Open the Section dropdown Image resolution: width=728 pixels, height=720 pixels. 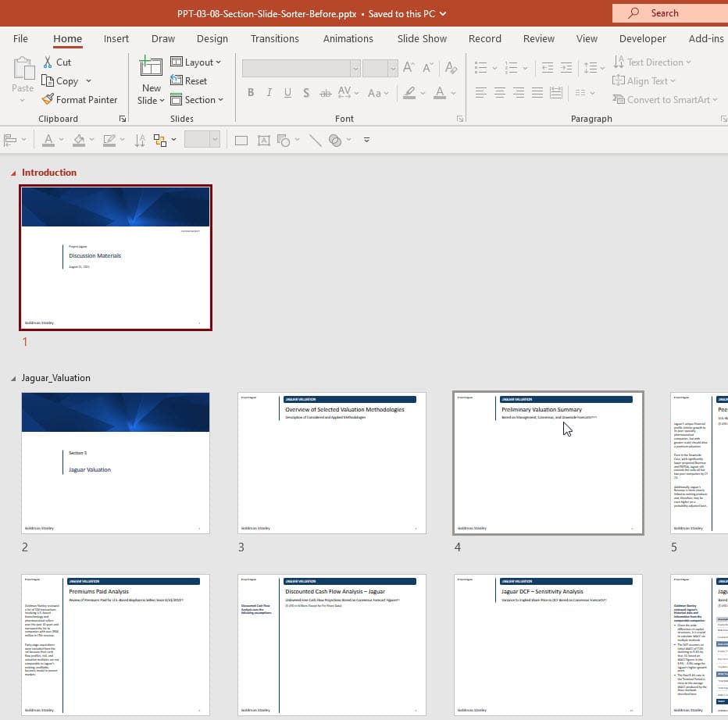[x=198, y=99]
